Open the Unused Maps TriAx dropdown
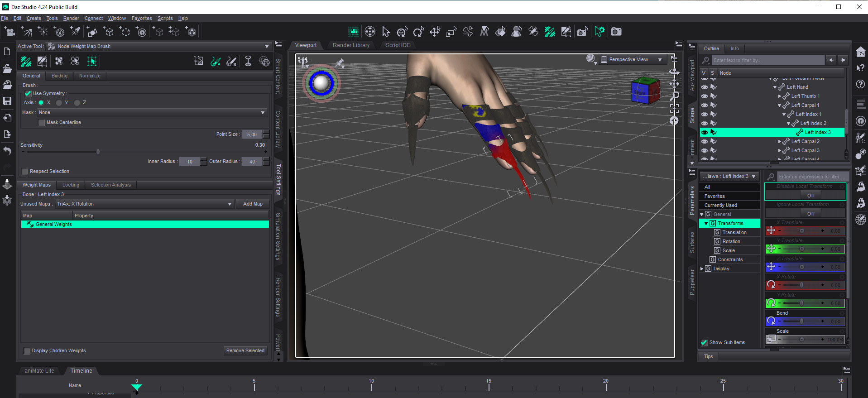This screenshot has height=398, width=868. click(x=144, y=204)
